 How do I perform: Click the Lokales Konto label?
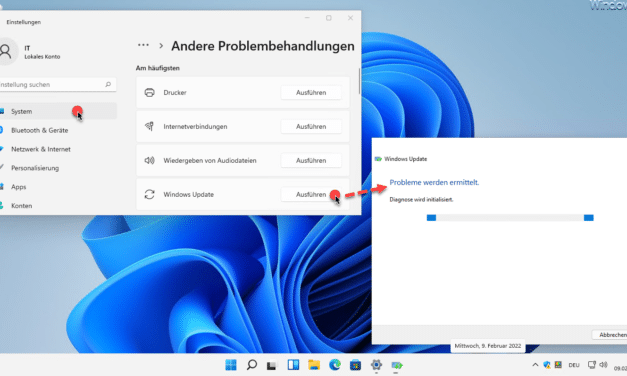coord(42,57)
